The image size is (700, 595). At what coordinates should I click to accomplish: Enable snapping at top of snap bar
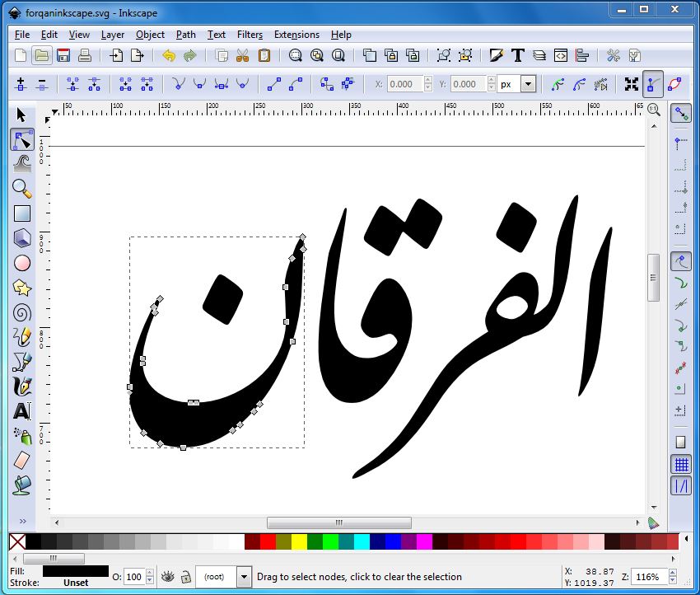pyautogui.click(x=681, y=113)
